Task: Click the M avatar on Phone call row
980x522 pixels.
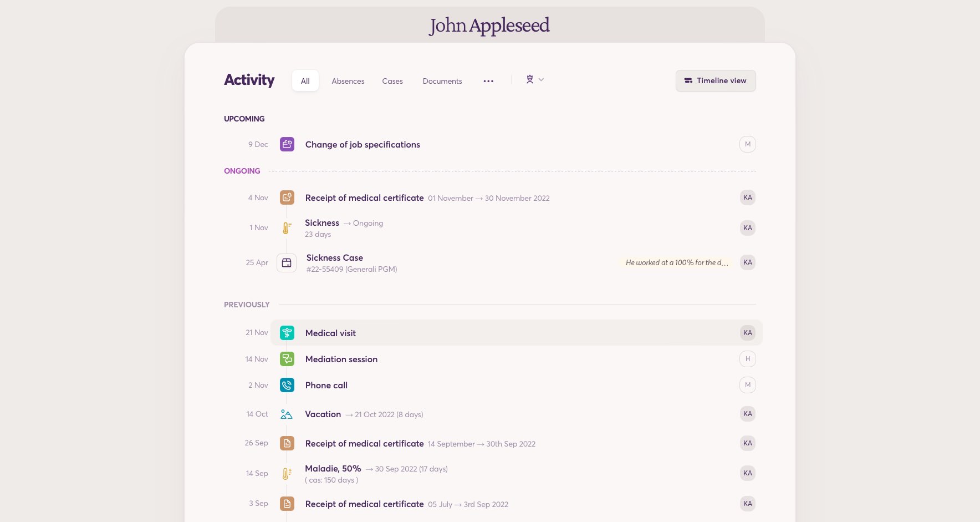Action: (748, 385)
